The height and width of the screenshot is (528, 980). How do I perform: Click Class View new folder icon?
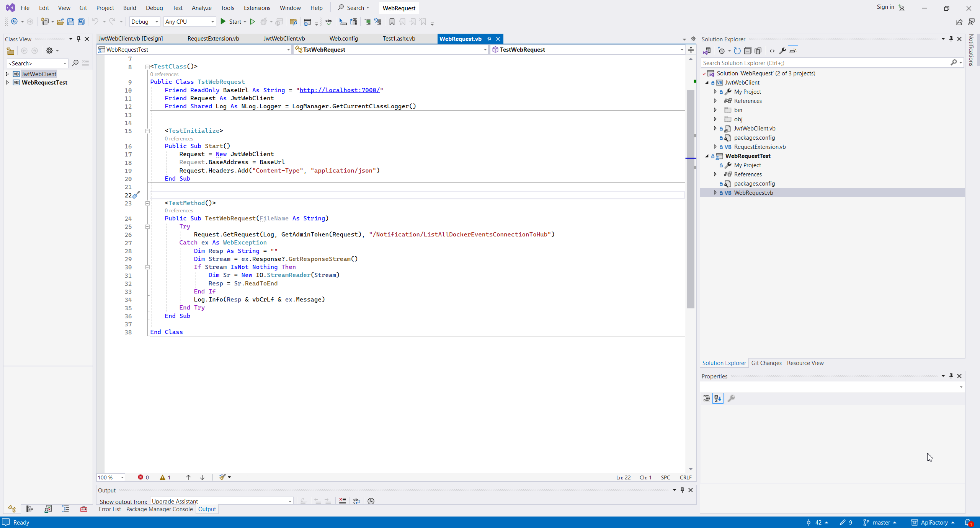coord(10,51)
